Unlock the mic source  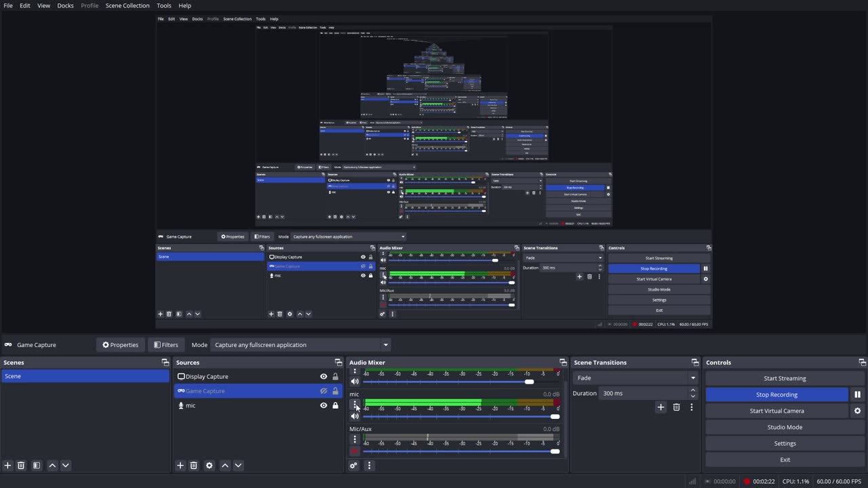tap(335, 405)
